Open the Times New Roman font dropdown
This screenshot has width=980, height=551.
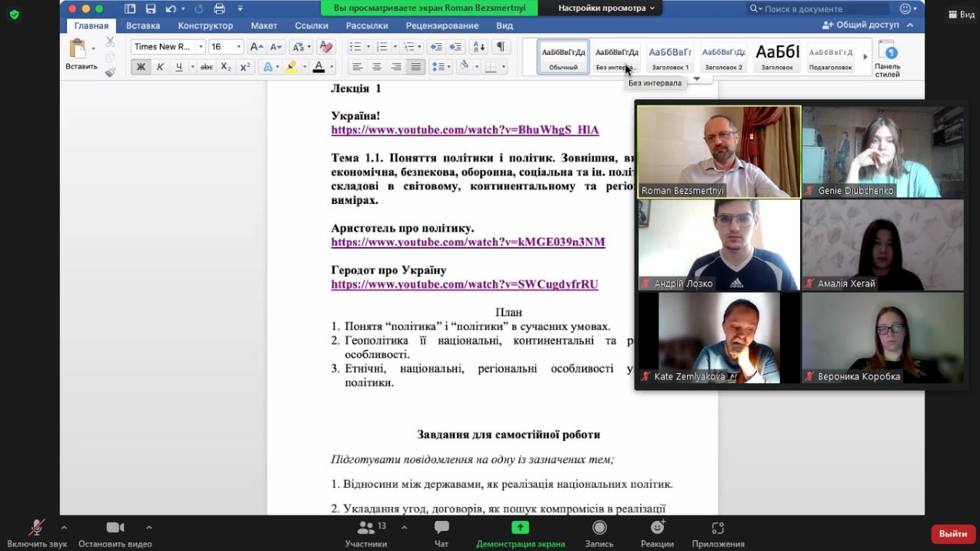168,47
